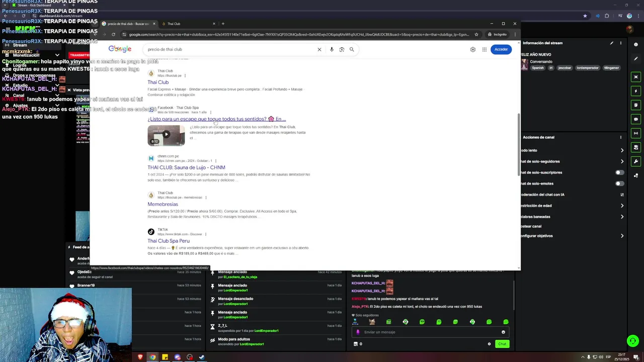
Task: Click the chat bubble sidebar icon
Action: pos(636,119)
